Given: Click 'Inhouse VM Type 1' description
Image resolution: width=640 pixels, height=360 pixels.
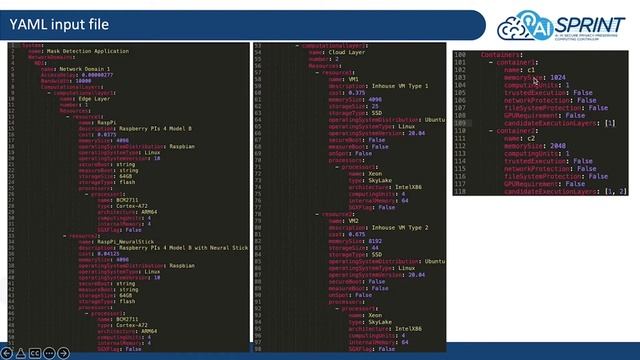Looking at the screenshot, I should 400,86.
